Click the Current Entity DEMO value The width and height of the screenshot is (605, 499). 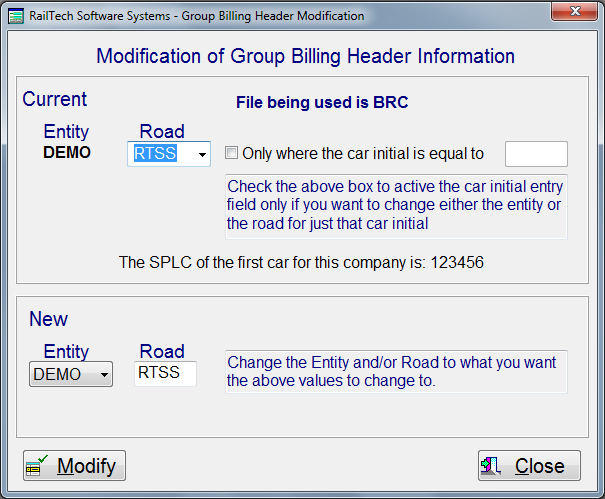coord(67,153)
